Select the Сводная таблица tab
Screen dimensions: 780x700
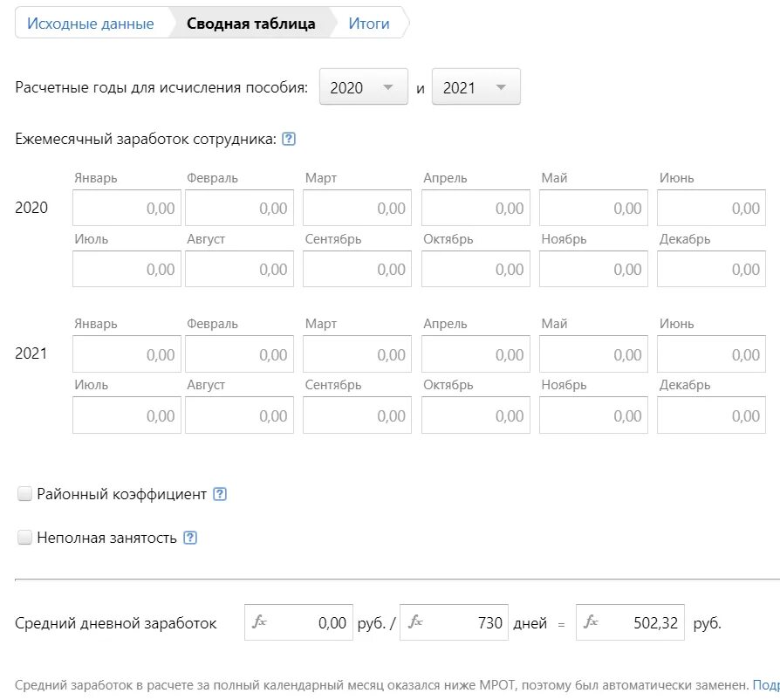click(x=251, y=24)
